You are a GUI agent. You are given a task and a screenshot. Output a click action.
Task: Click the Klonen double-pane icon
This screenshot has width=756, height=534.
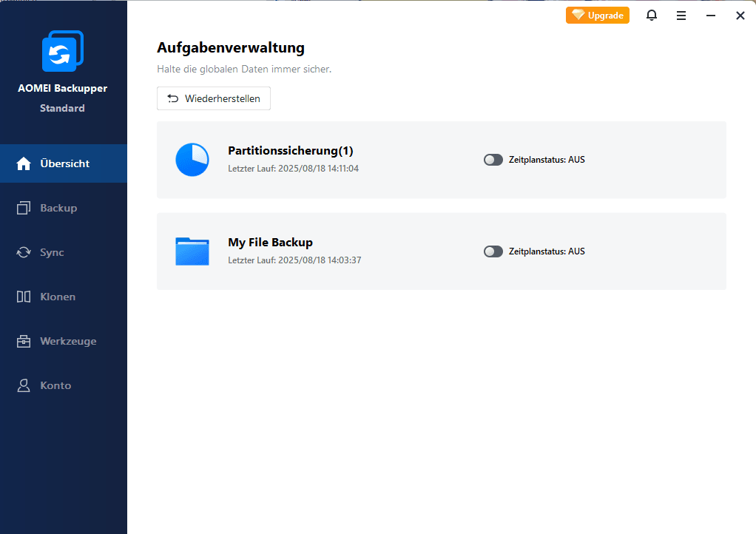coord(24,297)
